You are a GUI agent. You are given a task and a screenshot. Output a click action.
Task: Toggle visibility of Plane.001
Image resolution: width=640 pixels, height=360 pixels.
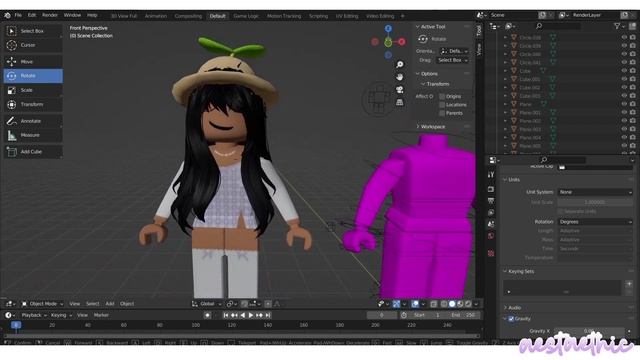(x=624, y=112)
